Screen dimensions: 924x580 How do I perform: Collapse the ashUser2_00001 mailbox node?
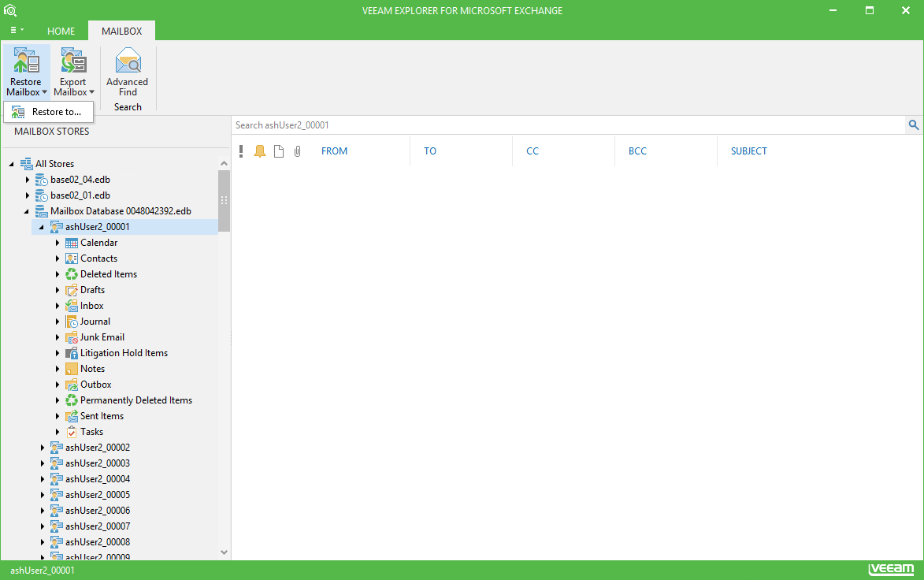pos(41,227)
